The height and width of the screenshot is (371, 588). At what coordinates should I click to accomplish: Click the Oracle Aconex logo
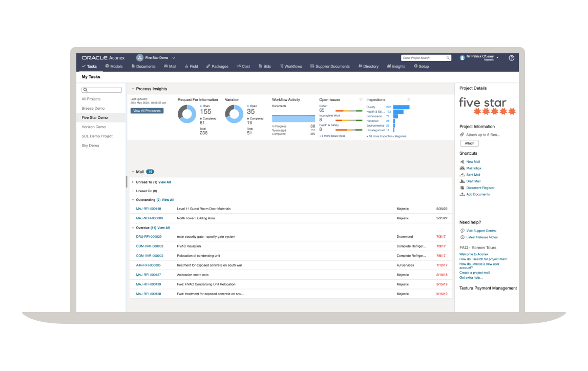[103, 58]
